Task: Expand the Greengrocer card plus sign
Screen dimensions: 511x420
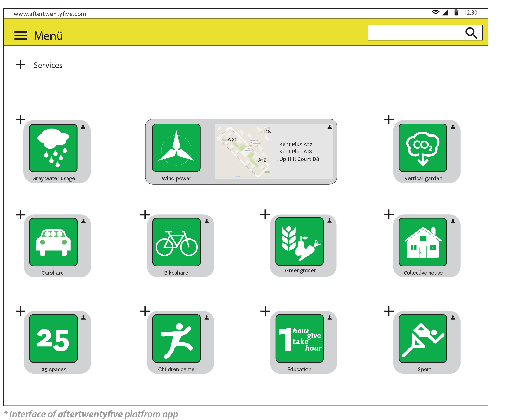Action: pyautogui.click(x=265, y=214)
